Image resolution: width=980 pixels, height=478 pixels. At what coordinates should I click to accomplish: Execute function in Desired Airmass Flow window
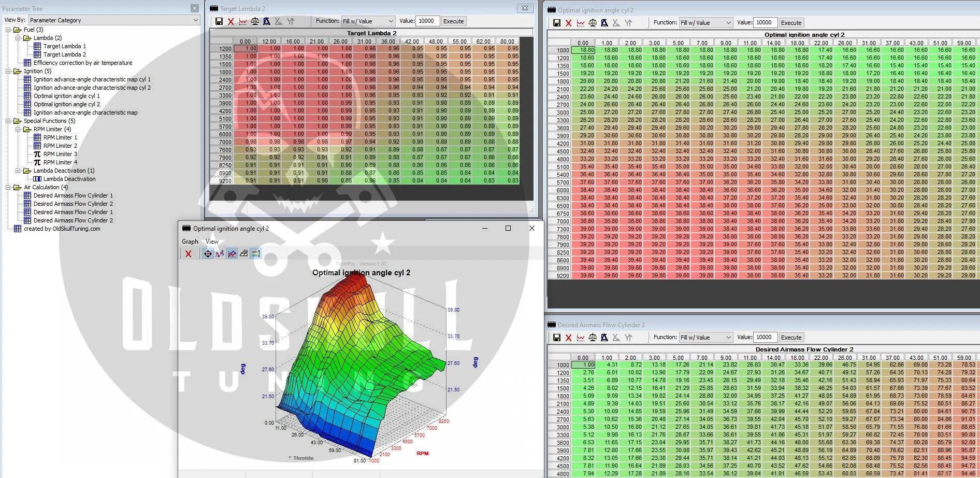coord(791,338)
